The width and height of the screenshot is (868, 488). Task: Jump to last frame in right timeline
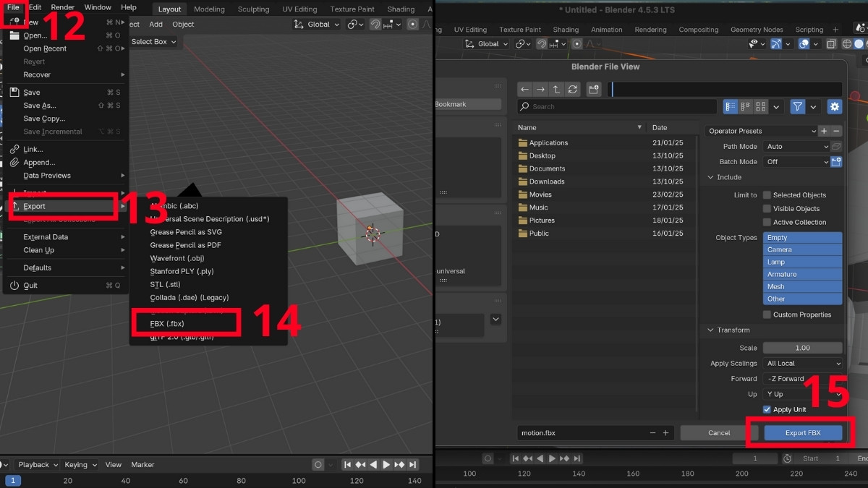(577, 458)
